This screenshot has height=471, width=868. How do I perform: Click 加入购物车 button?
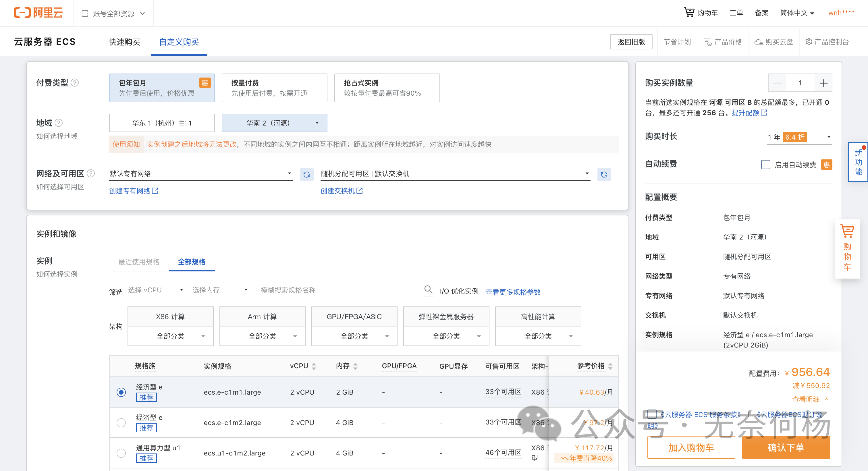[x=691, y=447]
